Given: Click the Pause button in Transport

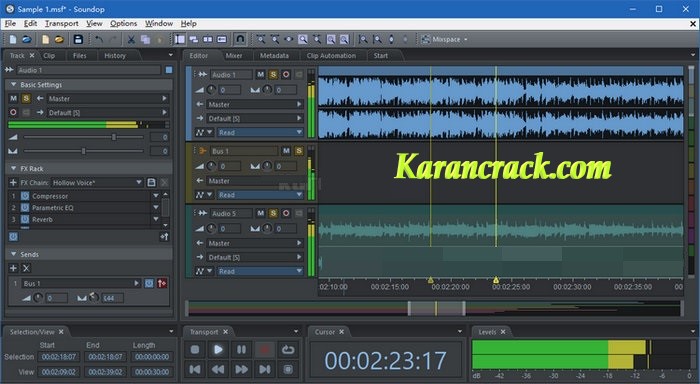Looking at the screenshot, I should (x=241, y=349).
